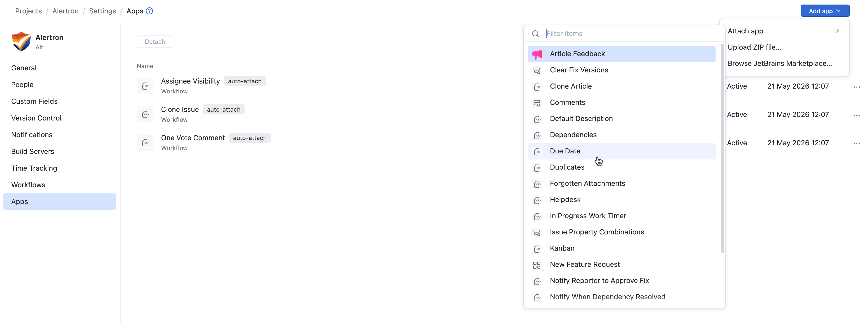Screen dimensions: 868x322
Task: Select Clone Article from the list
Action: [621, 86]
